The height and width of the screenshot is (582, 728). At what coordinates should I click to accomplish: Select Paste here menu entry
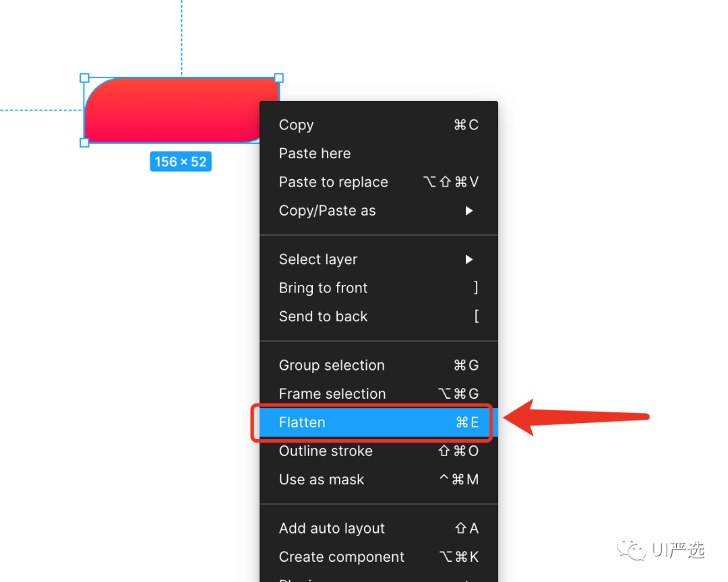point(378,154)
